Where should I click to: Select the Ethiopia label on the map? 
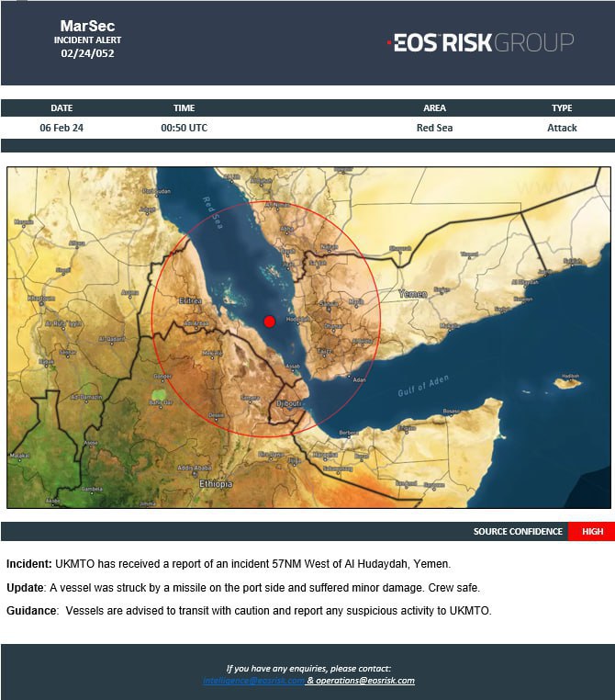(218, 483)
